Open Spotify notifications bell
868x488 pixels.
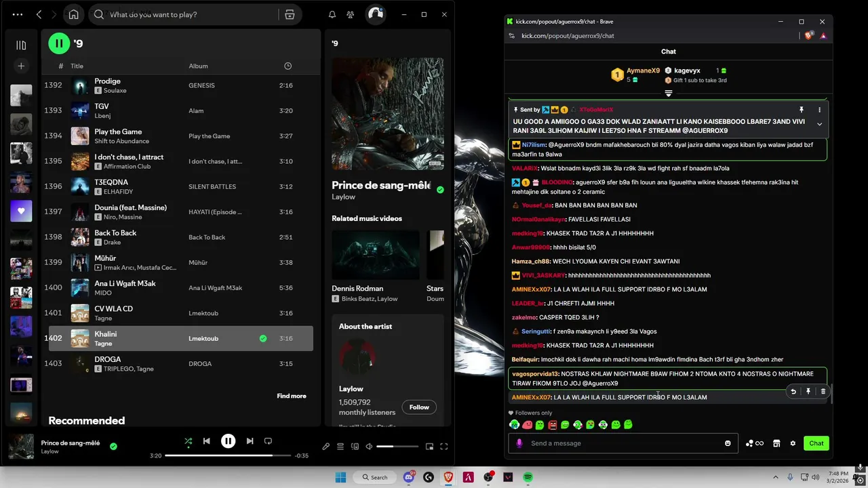pyautogui.click(x=332, y=14)
